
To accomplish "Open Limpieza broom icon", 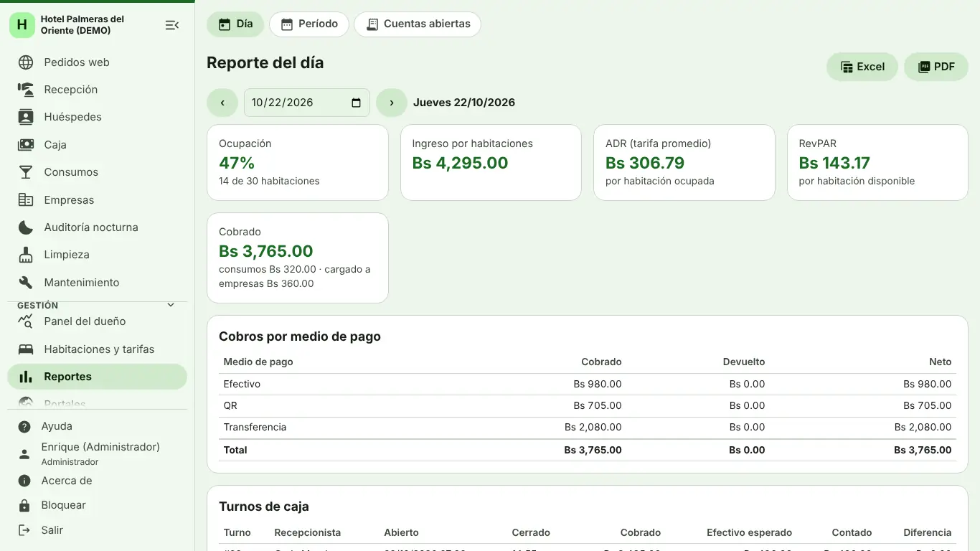I will click(26, 255).
